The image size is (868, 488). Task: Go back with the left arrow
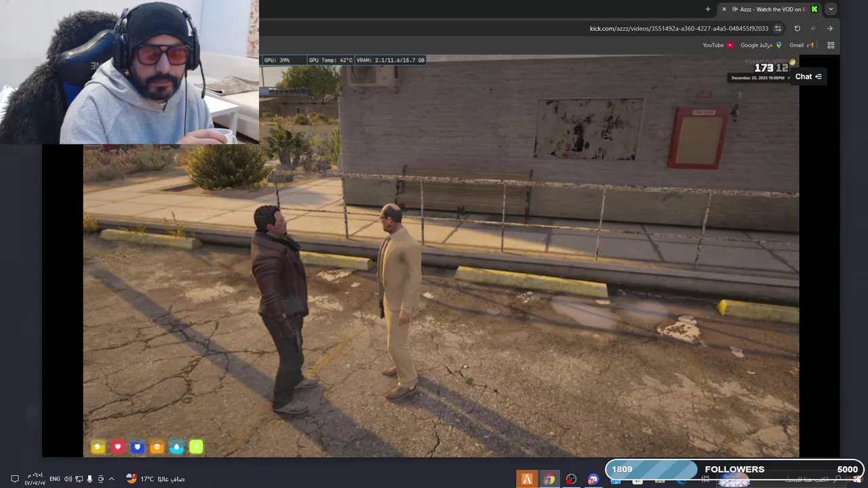tap(814, 28)
